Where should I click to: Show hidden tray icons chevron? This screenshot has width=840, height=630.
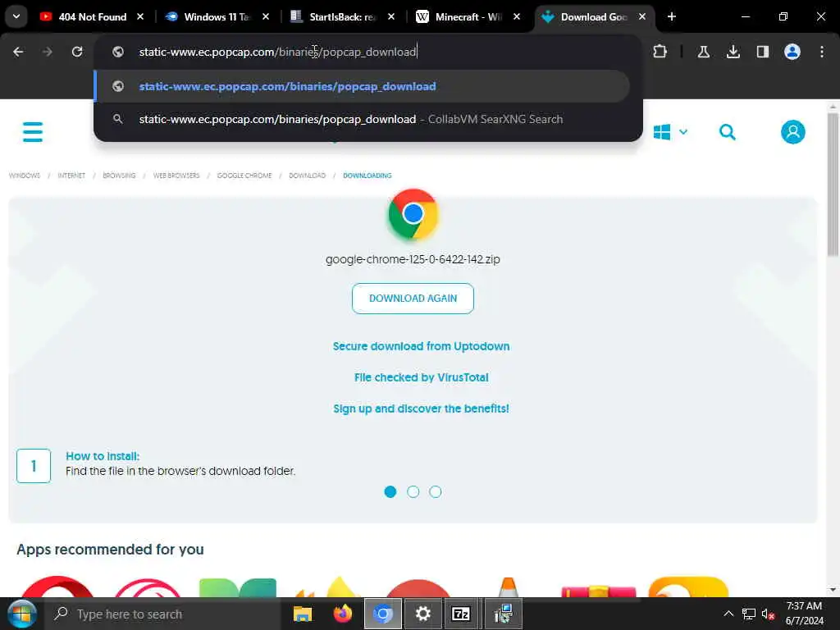(728, 614)
